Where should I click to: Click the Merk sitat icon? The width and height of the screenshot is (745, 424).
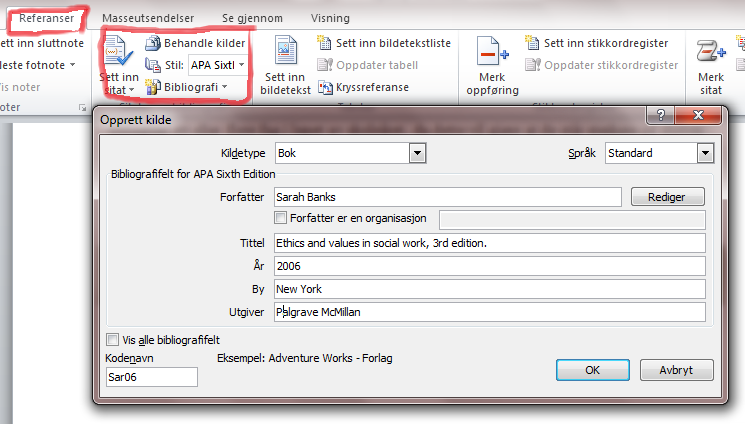pyautogui.click(x=710, y=53)
